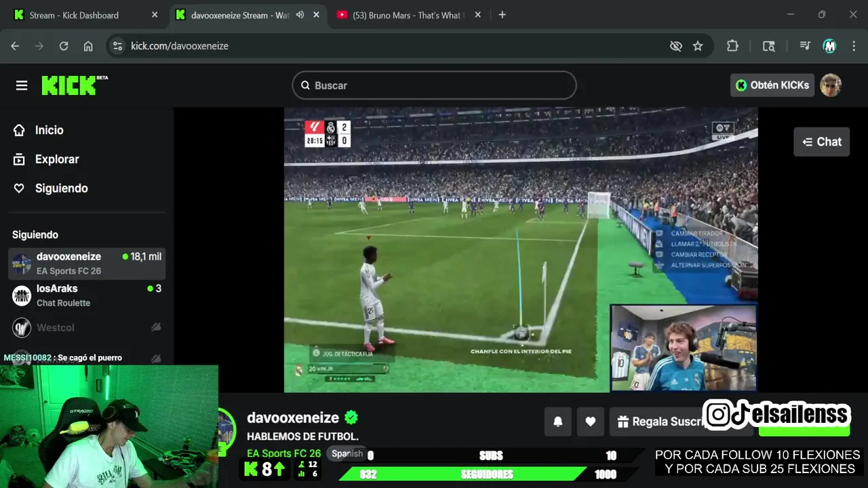
Task: Select davooxeneize in following list
Action: tap(87, 264)
